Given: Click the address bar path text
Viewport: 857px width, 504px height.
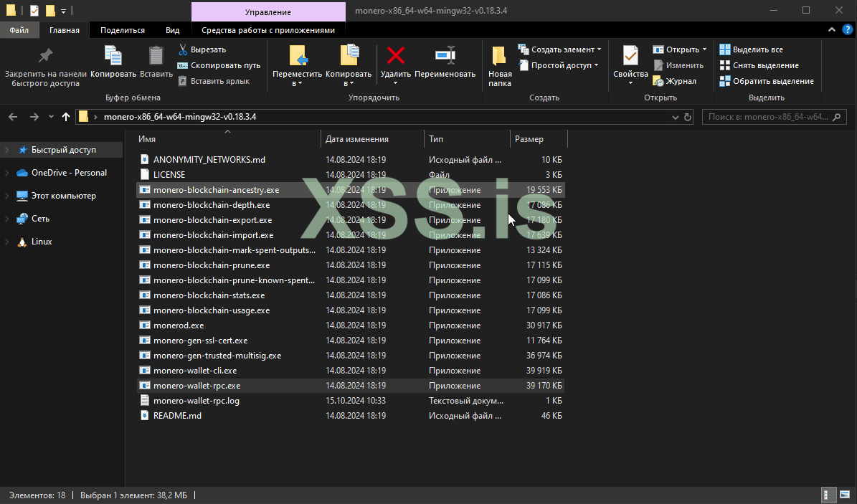Looking at the screenshot, I should pos(180,117).
